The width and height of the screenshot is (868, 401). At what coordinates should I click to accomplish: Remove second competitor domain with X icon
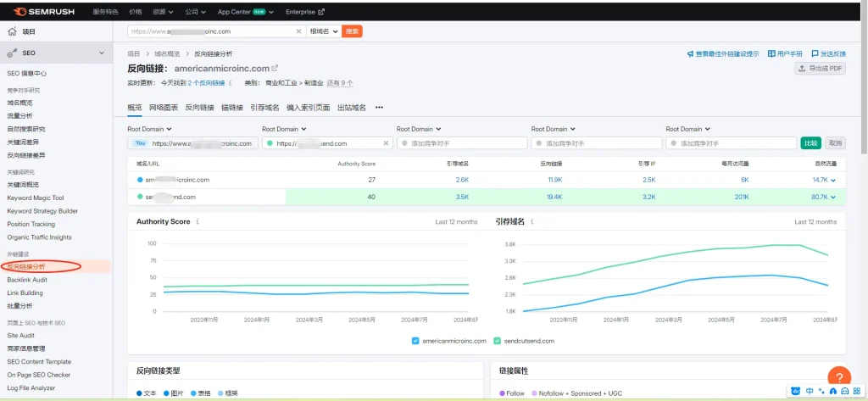point(386,143)
